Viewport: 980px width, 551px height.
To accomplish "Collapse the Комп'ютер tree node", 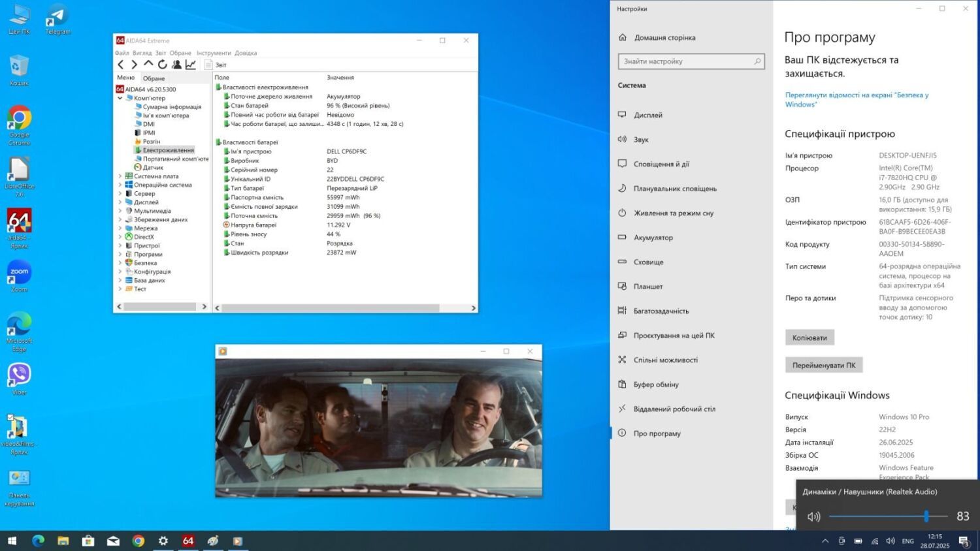I will coord(120,98).
